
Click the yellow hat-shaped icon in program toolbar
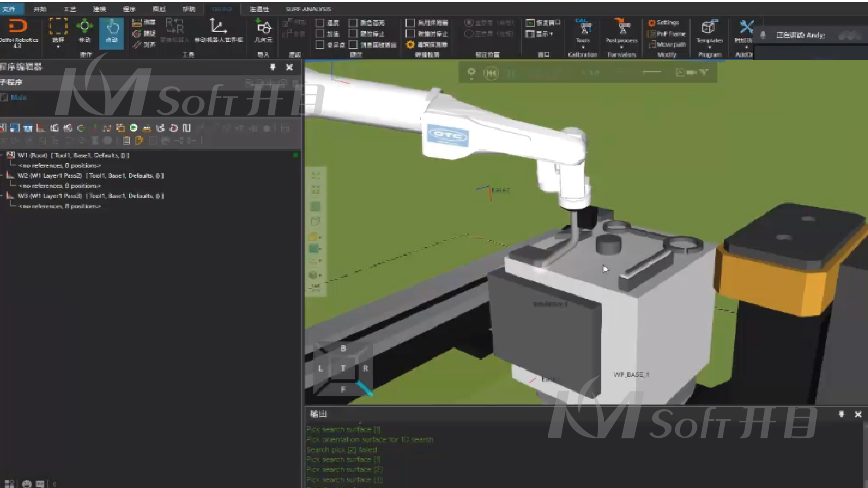147,128
